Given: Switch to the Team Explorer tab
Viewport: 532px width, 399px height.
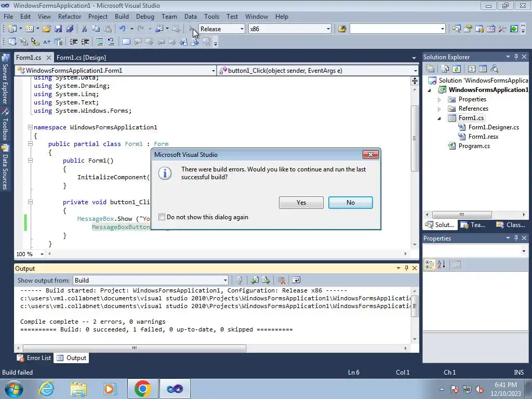Looking at the screenshot, I should coord(473,225).
